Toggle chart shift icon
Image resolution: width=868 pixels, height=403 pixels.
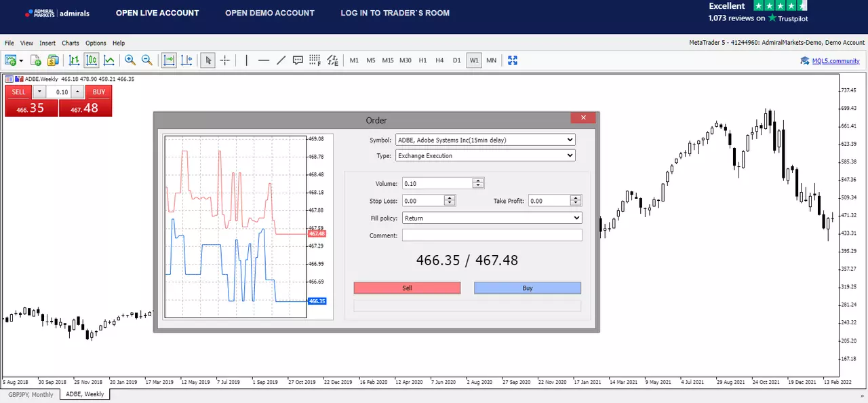tap(186, 60)
